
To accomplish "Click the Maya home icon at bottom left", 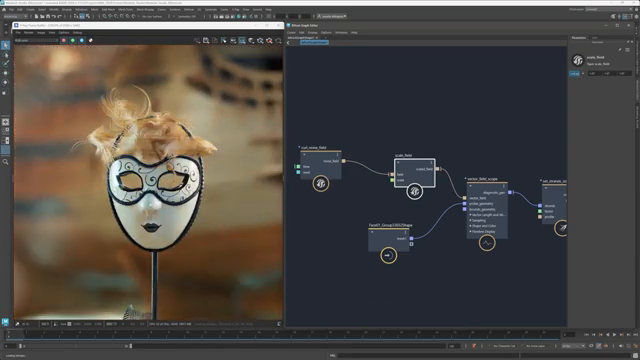I will (x=5, y=322).
